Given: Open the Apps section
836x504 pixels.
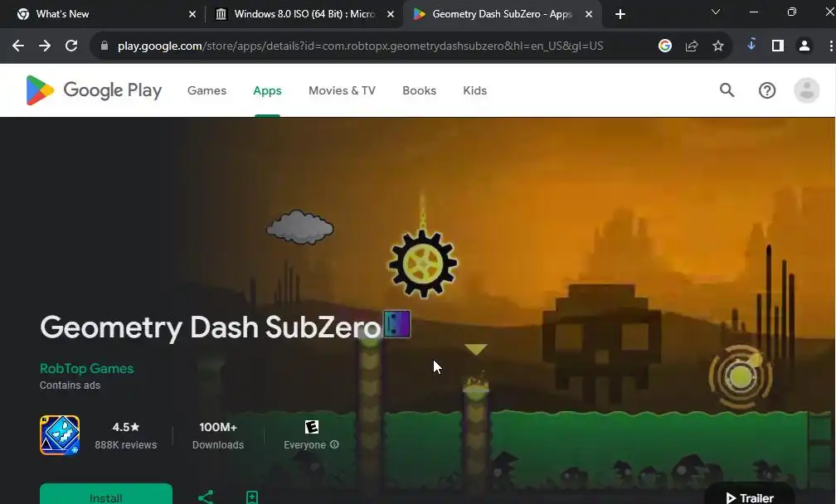Looking at the screenshot, I should click(267, 90).
